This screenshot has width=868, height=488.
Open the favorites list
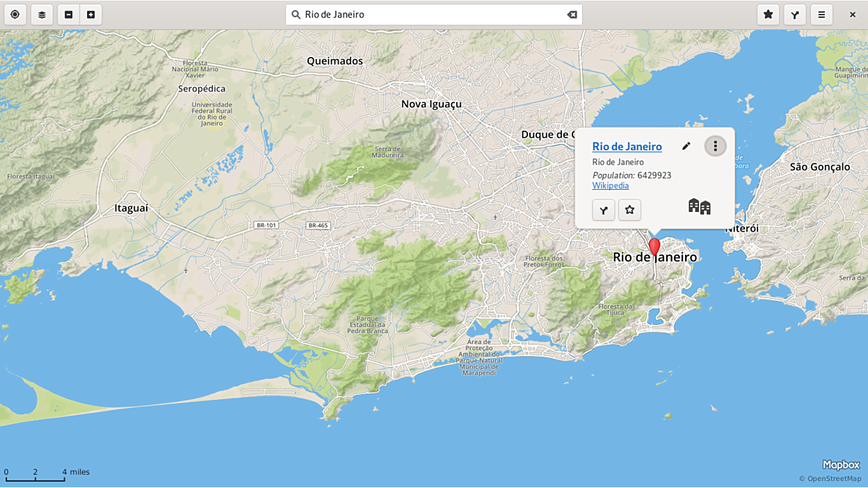768,15
